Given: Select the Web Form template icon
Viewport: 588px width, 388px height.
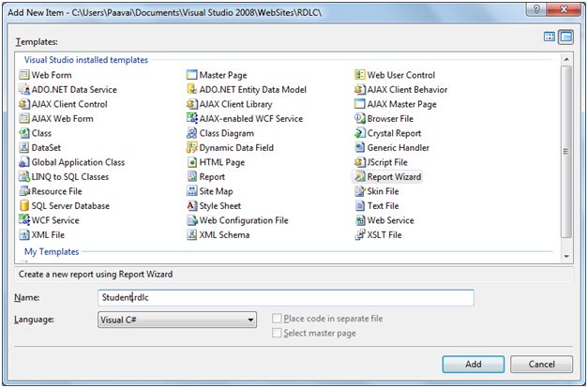Looking at the screenshot, I should coord(24,75).
